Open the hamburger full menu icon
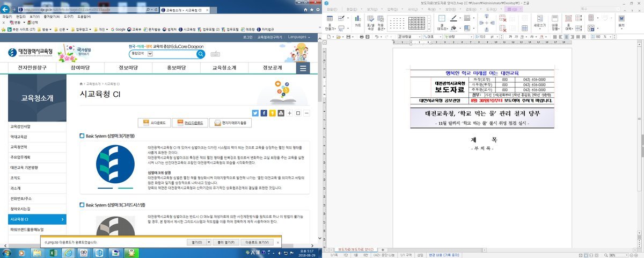The height and width of the screenshot is (258, 644). click(303, 68)
